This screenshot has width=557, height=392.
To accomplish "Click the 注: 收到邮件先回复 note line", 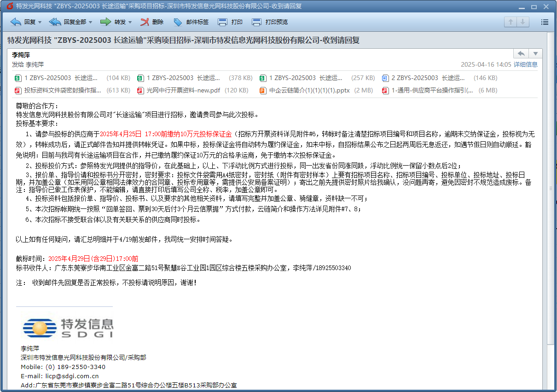I will [x=106, y=282].
